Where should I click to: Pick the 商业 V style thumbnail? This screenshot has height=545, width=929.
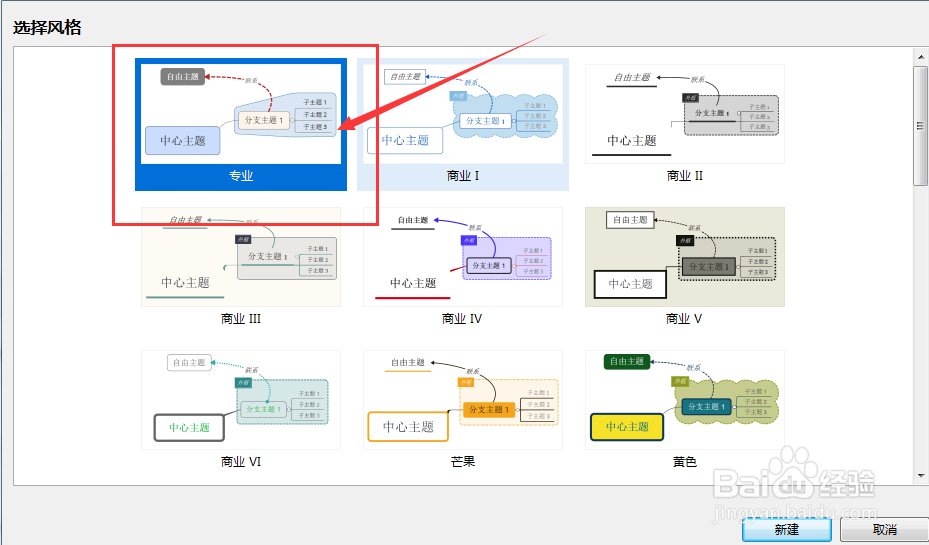tap(685, 257)
